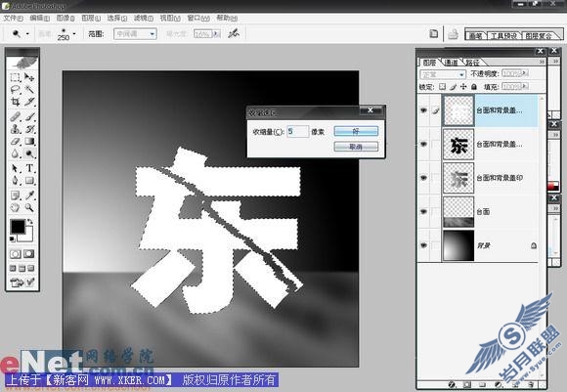Hide the layer with black 东 thumbnail

[423, 144]
